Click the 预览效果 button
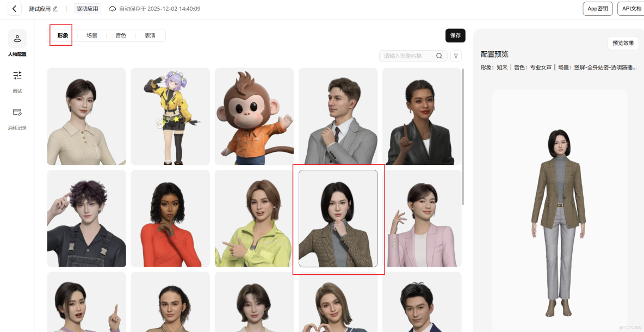Screen dimensions: 644x332 623,43
